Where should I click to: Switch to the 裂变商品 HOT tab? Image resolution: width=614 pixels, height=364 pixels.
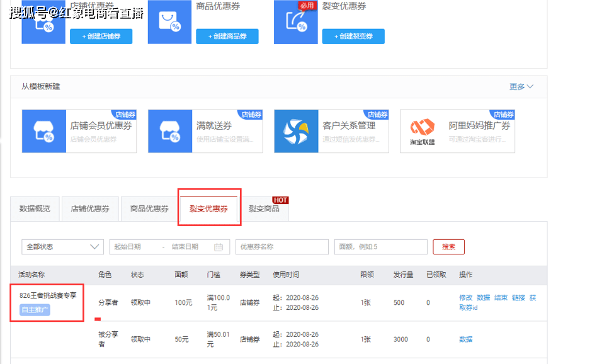[x=264, y=208]
